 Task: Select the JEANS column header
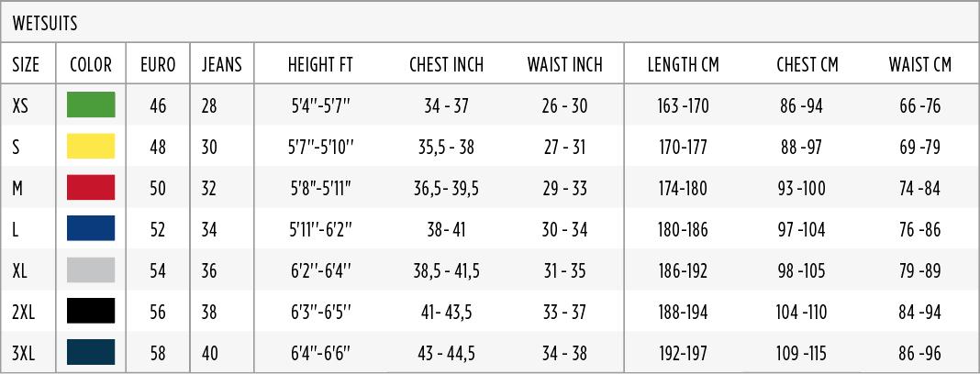point(221,64)
